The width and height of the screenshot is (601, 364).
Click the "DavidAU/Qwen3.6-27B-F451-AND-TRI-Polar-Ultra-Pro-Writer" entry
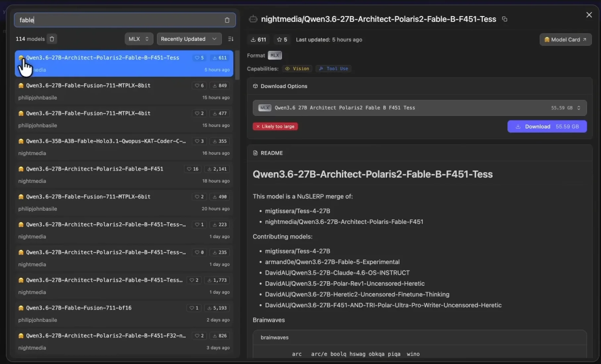point(383,305)
